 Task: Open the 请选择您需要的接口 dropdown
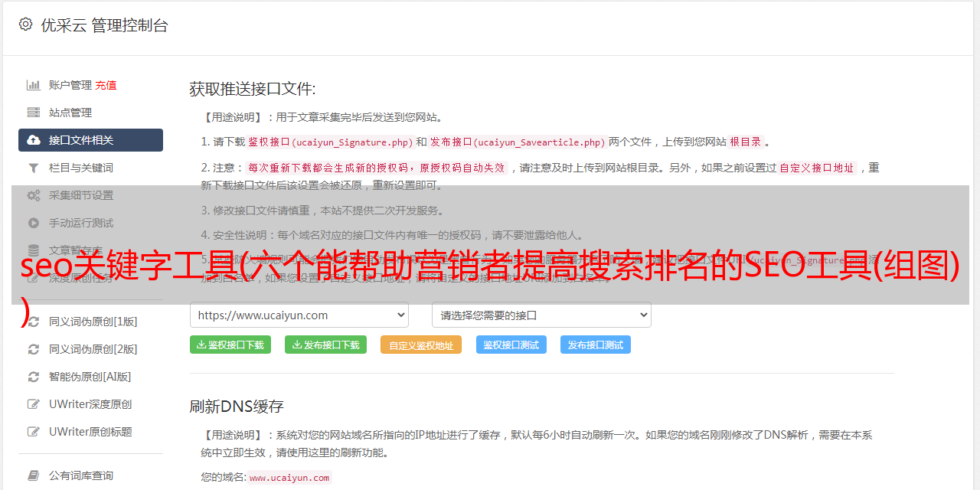(541, 315)
